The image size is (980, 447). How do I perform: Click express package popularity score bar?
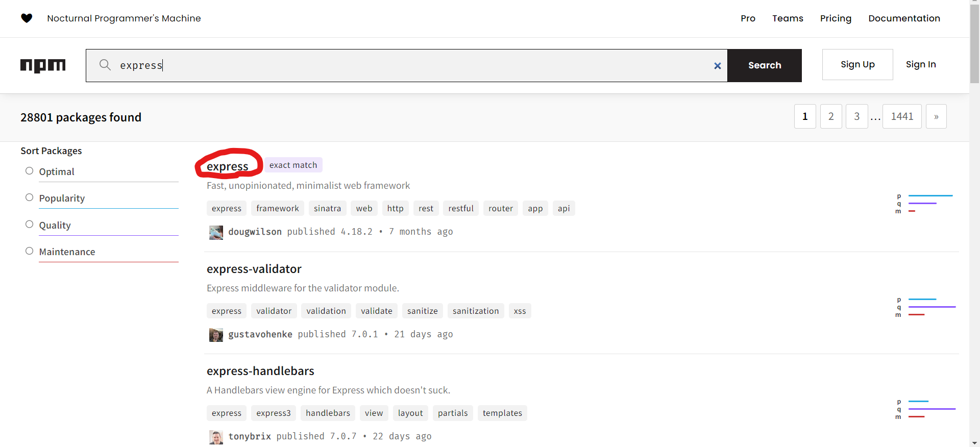click(930, 195)
